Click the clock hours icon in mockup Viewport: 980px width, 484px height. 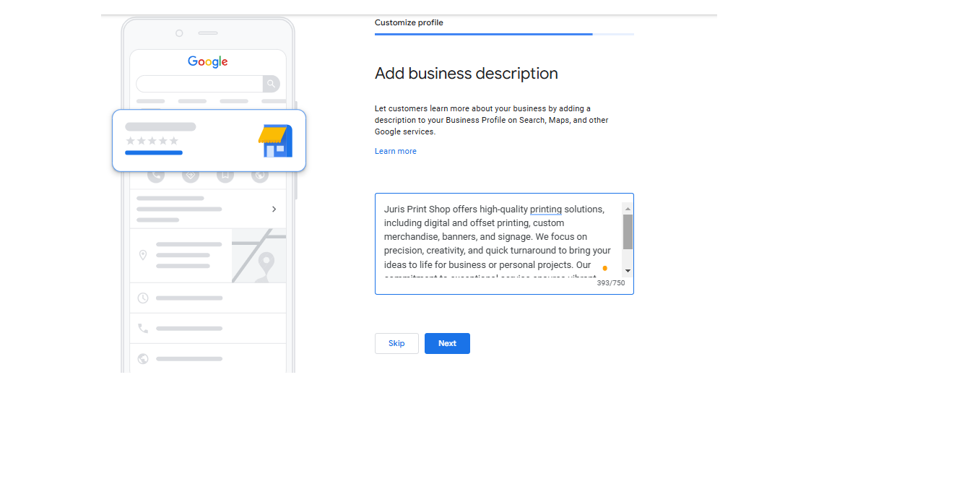143,298
